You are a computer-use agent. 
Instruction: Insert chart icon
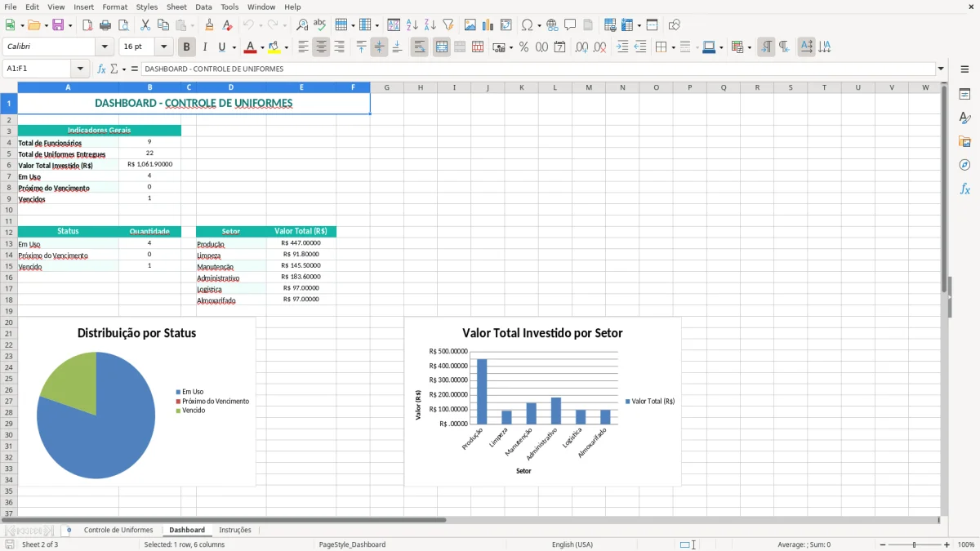488,25
